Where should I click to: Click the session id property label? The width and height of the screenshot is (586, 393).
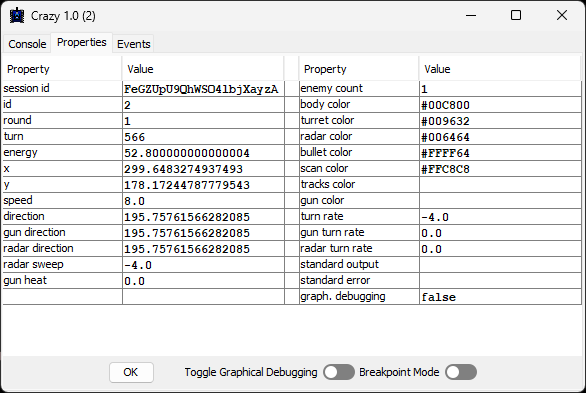coord(26,89)
